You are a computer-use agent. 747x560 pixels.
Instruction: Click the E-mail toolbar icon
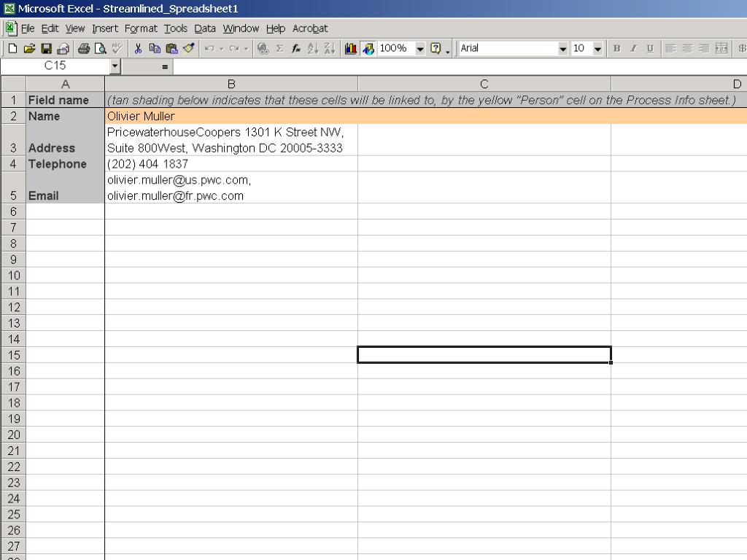[63, 48]
